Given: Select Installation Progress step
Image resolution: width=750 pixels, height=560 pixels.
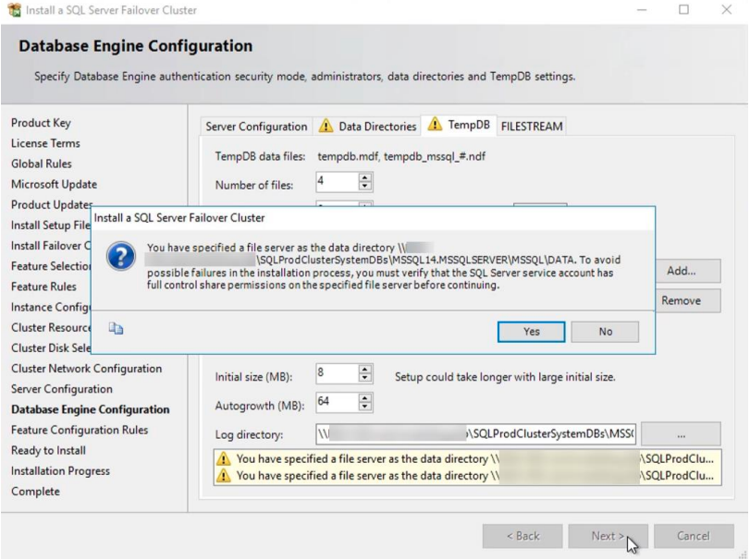Looking at the screenshot, I should 60,471.
